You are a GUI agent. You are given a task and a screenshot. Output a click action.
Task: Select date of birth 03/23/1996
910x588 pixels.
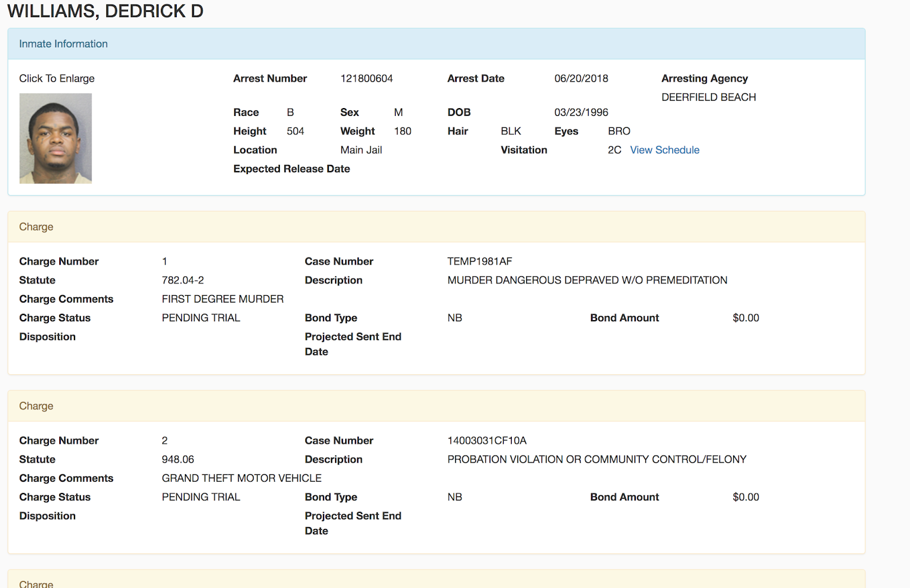[581, 113]
